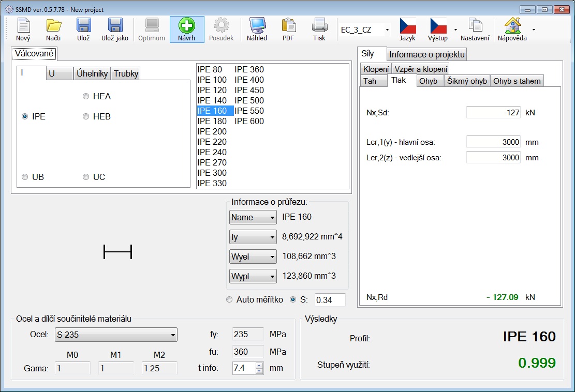
Task: Switch to the U profile tab
Action: (60, 73)
